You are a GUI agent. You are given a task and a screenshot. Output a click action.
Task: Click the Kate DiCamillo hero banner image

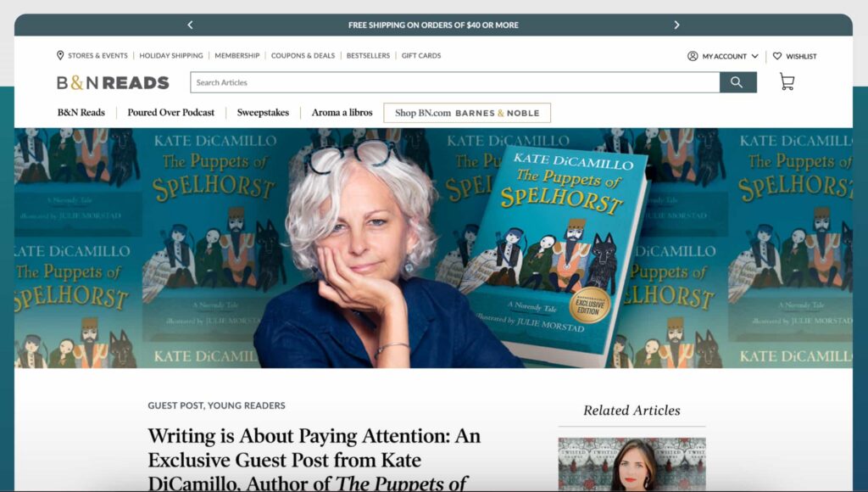[433, 249]
